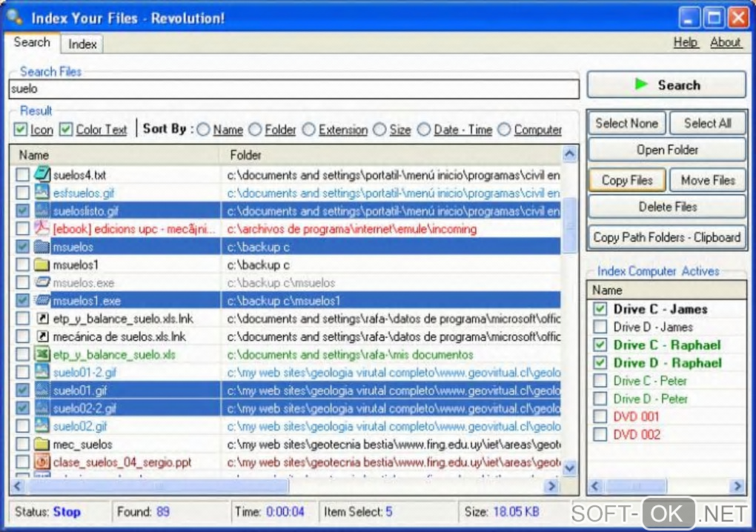Click the shortcut icon of etp_y_balance_suelo.xls.lnk
This screenshot has width=756, height=532.
(42, 318)
